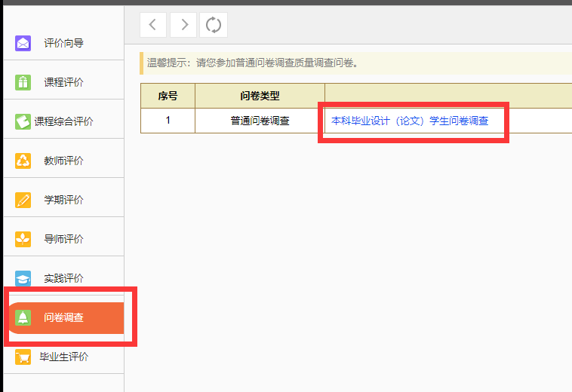This screenshot has width=572, height=392.
Task: Open 毕业生评价 in the sidebar
Action: pos(64,357)
